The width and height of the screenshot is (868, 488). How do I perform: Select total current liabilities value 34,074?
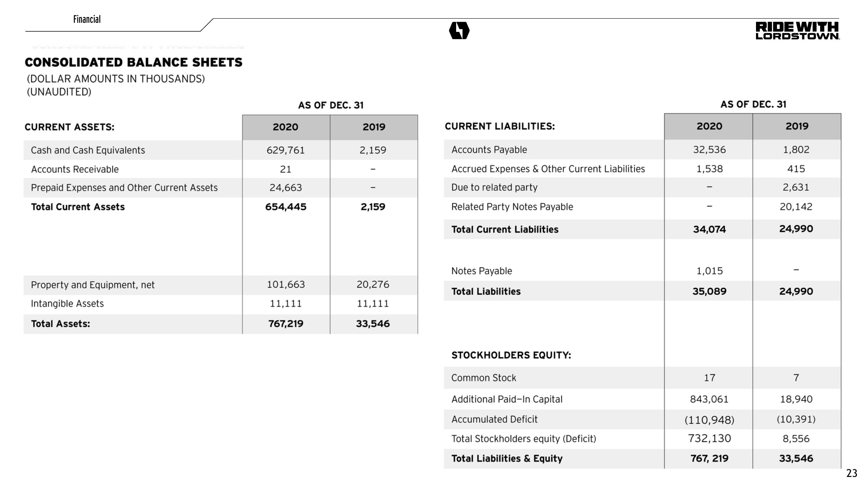pos(709,229)
